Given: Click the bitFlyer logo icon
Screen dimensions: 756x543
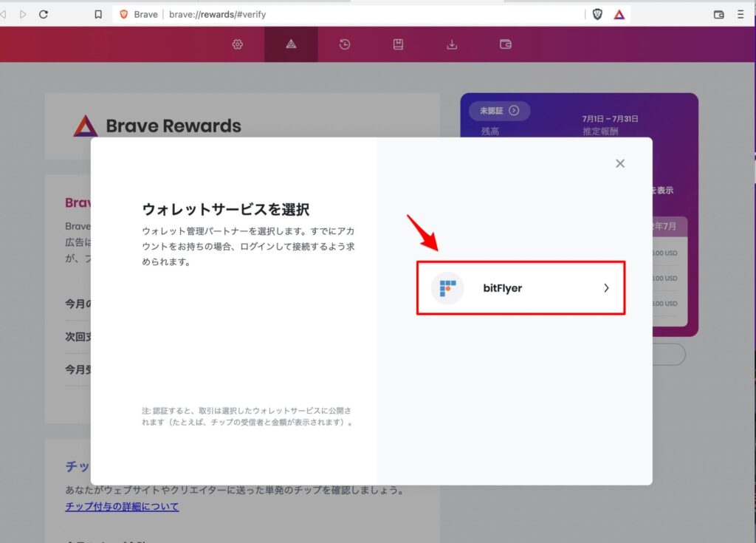Looking at the screenshot, I should [x=447, y=288].
